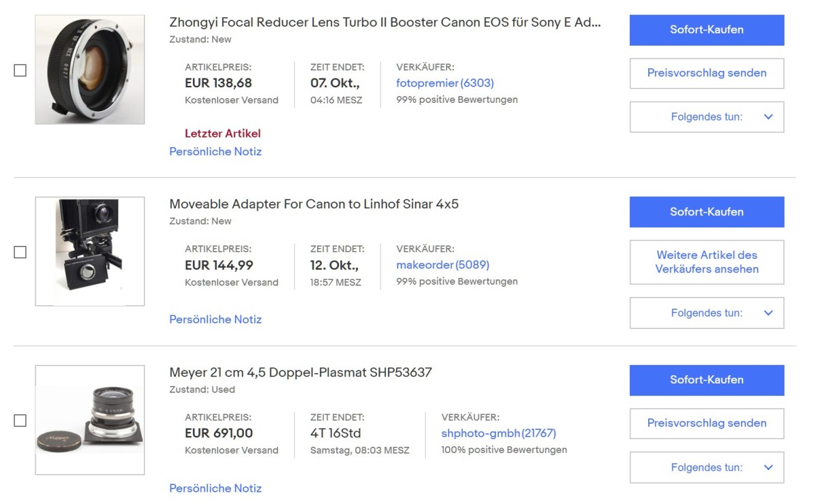
Task: Buy the Moveable Adapter with Sofort-Kaufen
Action: pyautogui.click(x=706, y=212)
